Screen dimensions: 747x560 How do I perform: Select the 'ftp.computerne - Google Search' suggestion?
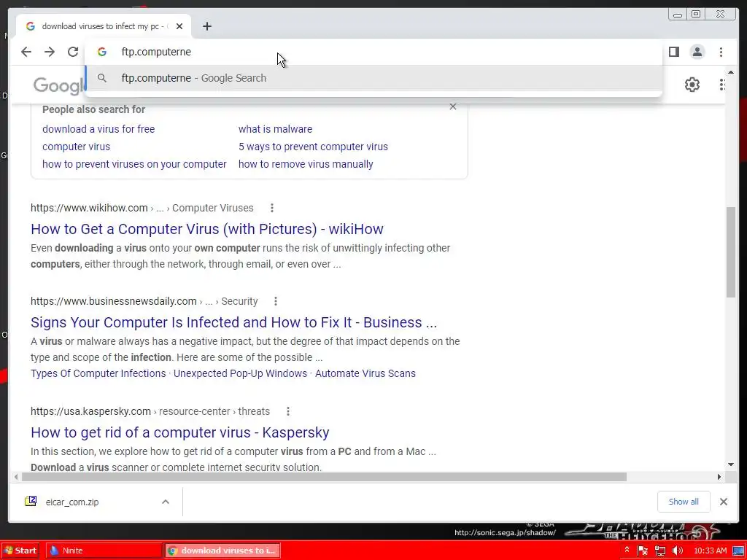point(373,78)
